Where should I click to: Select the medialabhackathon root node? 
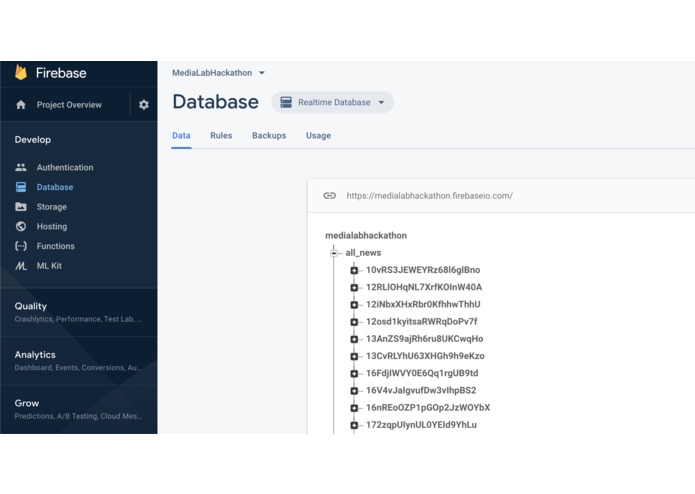point(366,235)
